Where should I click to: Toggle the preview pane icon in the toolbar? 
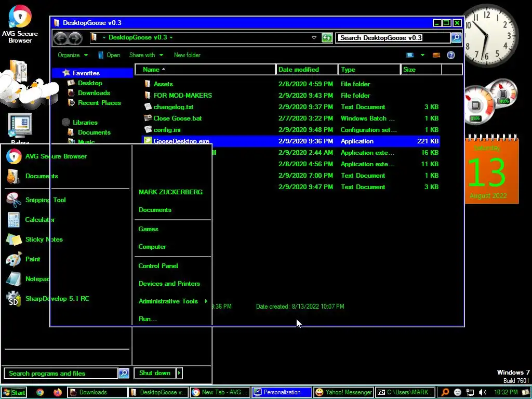click(x=436, y=55)
